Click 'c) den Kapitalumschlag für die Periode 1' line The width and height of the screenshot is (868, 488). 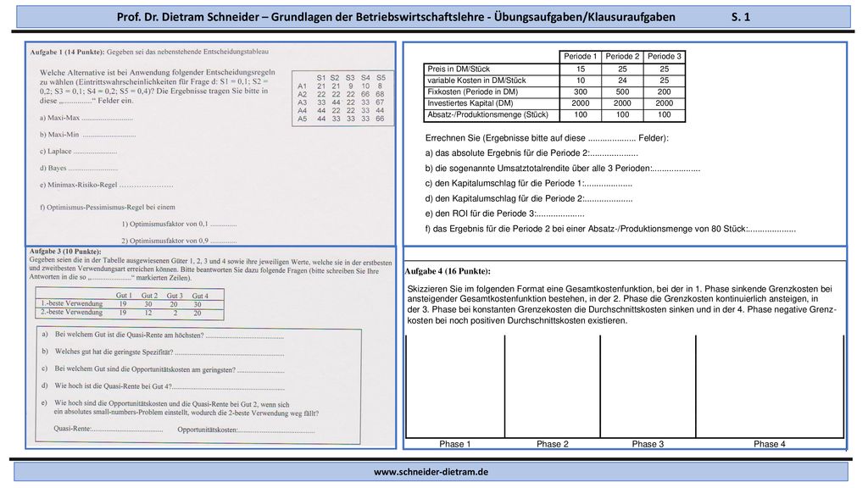pyautogui.click(x=529, y=184)
